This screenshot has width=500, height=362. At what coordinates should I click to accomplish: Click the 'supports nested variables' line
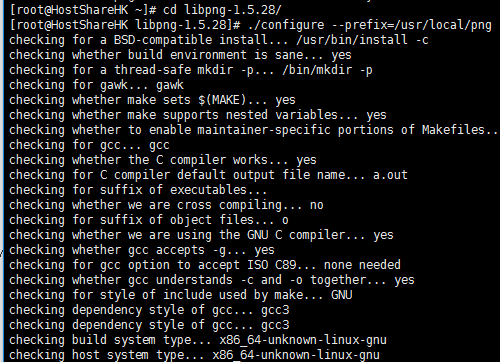coord(198,115)
